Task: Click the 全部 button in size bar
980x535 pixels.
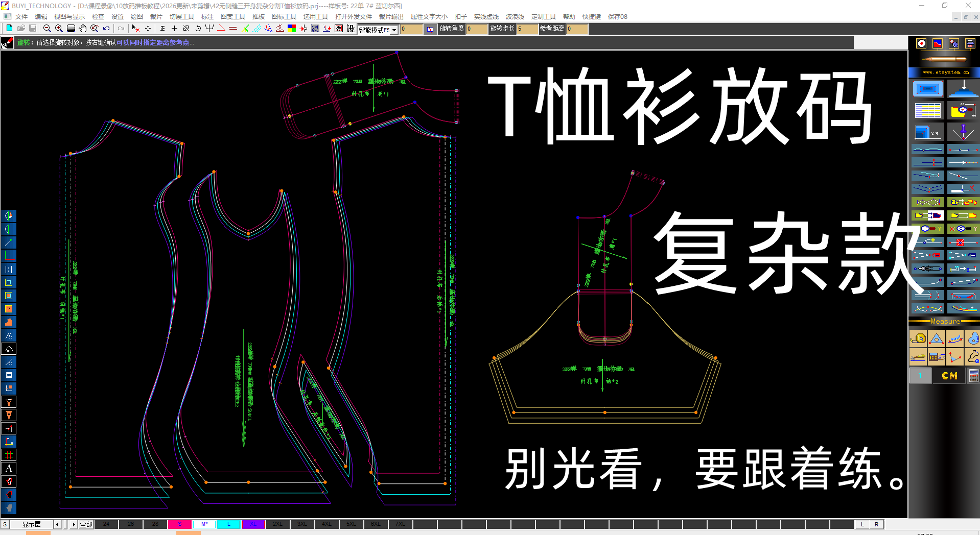Action: (86, 524)
